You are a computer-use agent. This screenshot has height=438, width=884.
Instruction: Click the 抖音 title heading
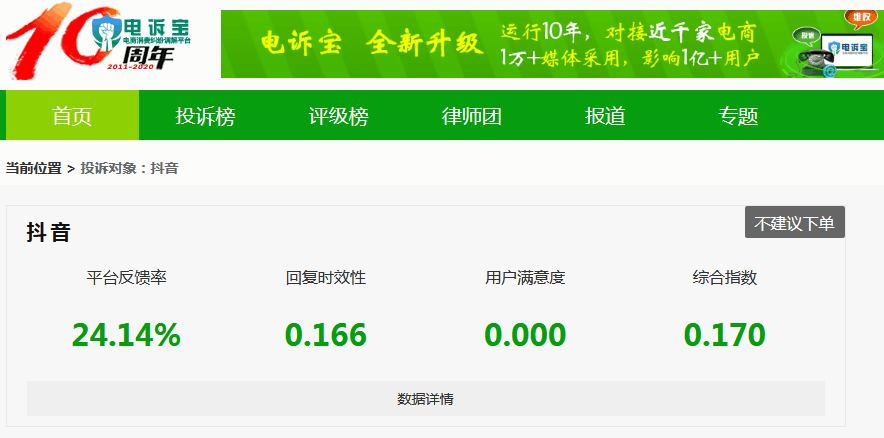click(x=48, y=232)
